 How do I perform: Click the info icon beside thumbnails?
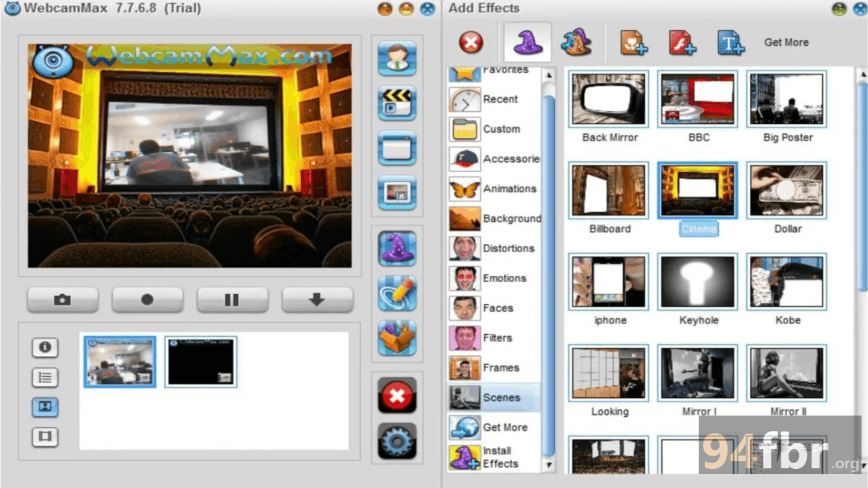[x=45, y=348]
